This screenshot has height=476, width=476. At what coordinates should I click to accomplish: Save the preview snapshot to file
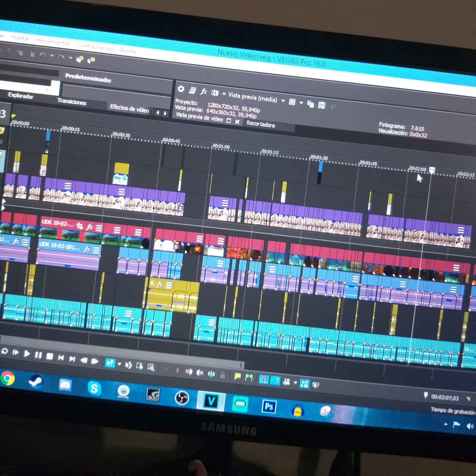click(322, 105)
